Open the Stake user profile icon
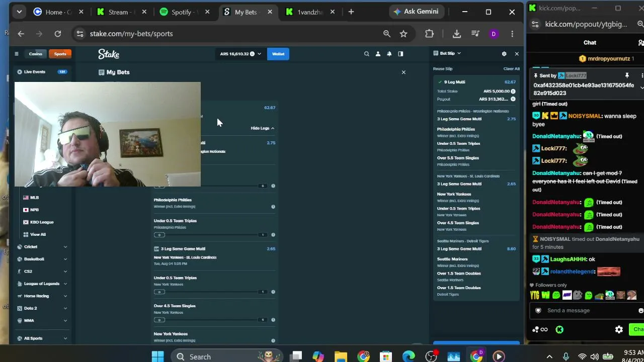This screenshot has width=644, height=362. tap(378, 54)
